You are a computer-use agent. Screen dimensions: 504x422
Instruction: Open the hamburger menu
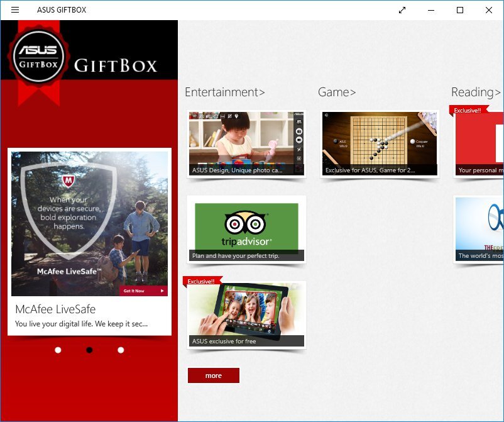click(15, 10)
